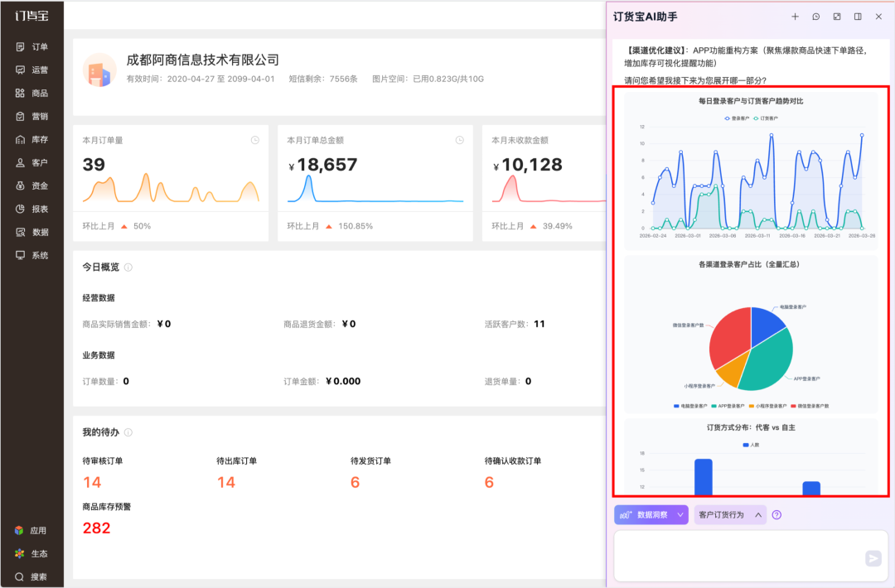
Task: Click the 图片空间 usage text
Action: 428,80
